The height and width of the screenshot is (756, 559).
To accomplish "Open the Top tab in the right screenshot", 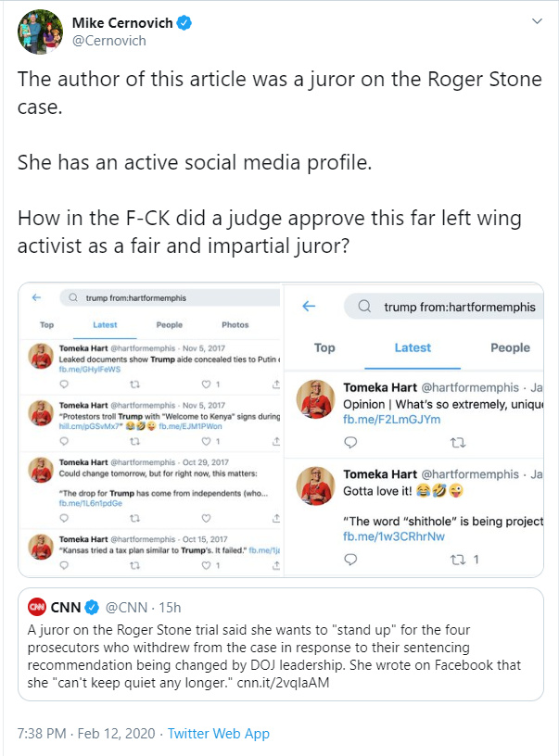I will [324, 347].
